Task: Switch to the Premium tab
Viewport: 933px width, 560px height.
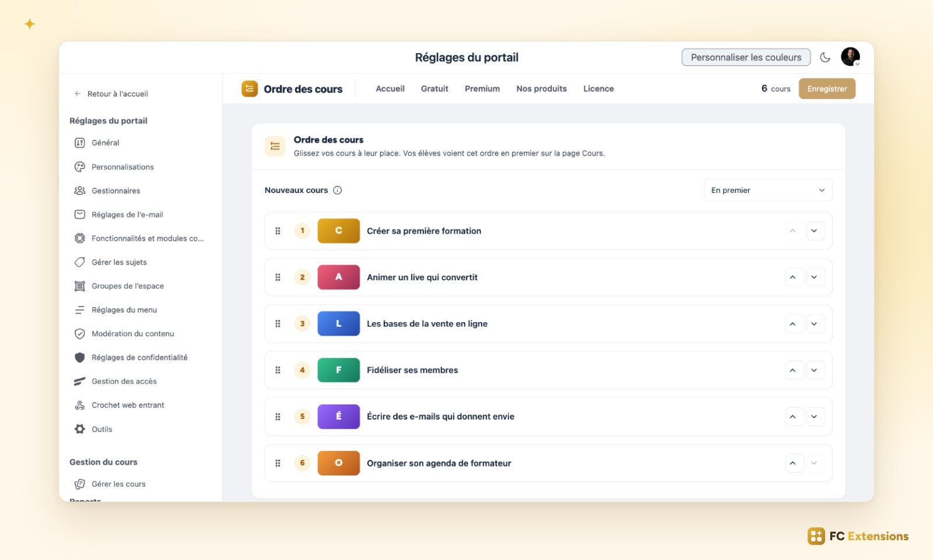Action: pyautogui.click(x=482, y=89)
